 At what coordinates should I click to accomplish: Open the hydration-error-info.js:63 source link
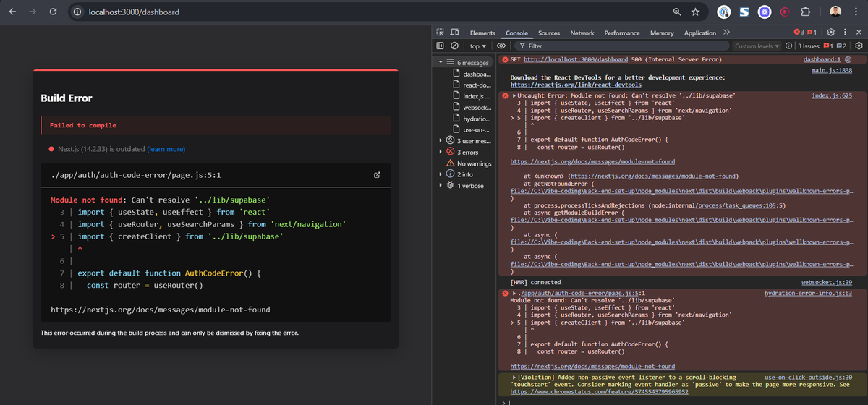click(x=808, y=293)
